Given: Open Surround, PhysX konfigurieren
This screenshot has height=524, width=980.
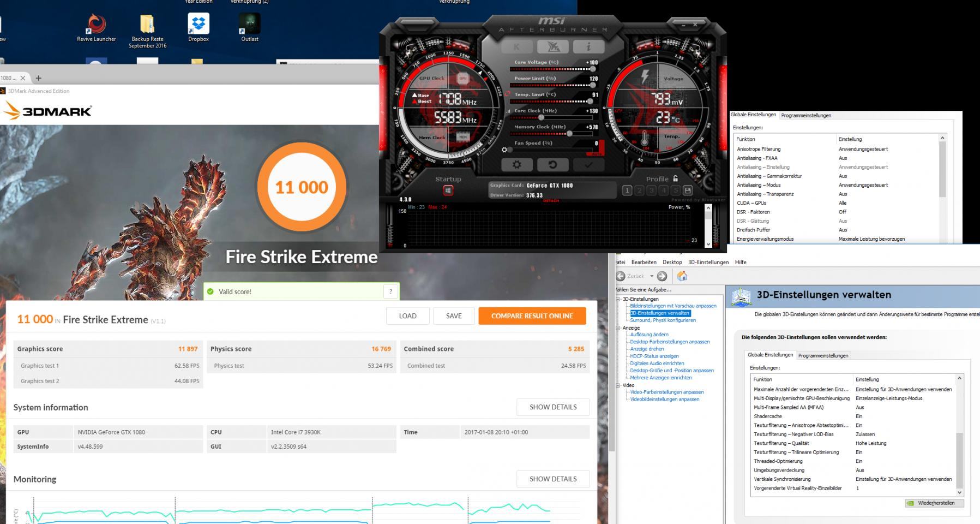Looking at the screenshot, I should (x=663, y=320).
